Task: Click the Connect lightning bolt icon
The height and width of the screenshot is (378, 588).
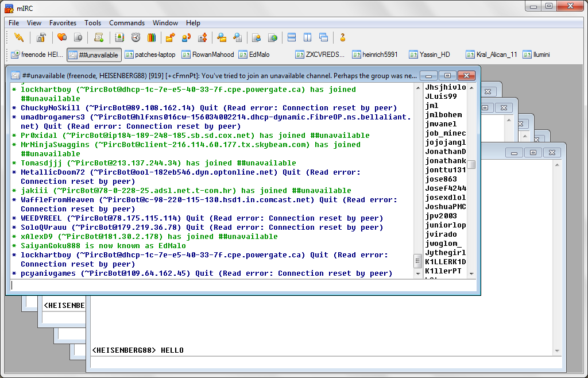Action: (x=20, y=38)
